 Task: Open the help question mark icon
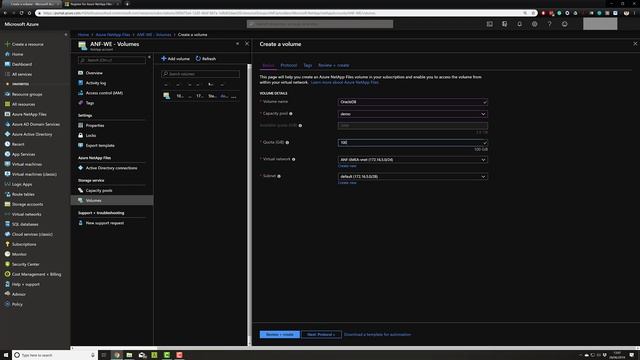(549, 24)
